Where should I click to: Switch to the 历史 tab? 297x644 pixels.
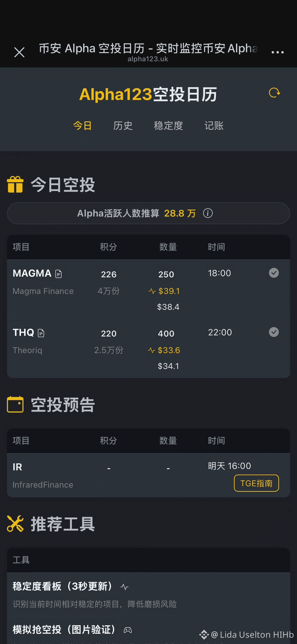click(123, 126)
